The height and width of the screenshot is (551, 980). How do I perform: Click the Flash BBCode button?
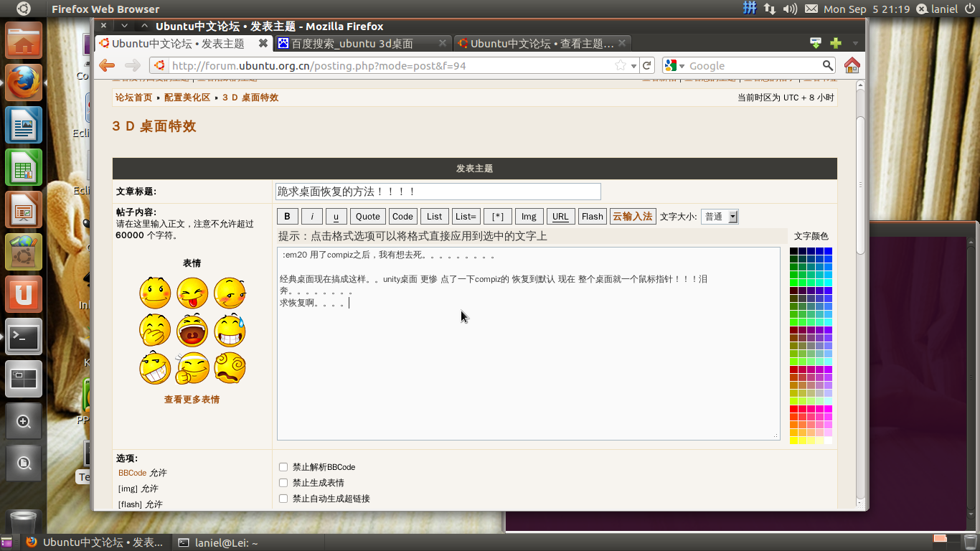pyautogui.click(x=593, y=217)
